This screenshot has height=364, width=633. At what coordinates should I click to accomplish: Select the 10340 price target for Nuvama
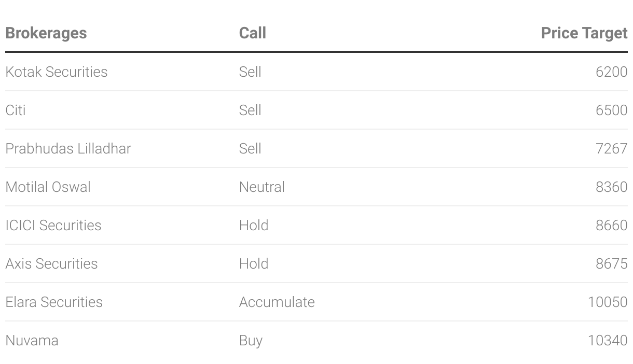[608, 340]
